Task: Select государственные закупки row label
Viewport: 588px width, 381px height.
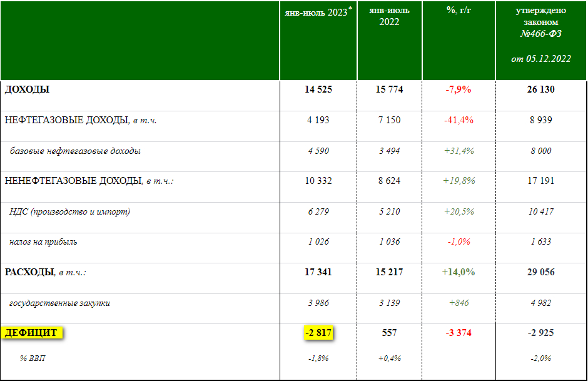Action: coord(59,303)
